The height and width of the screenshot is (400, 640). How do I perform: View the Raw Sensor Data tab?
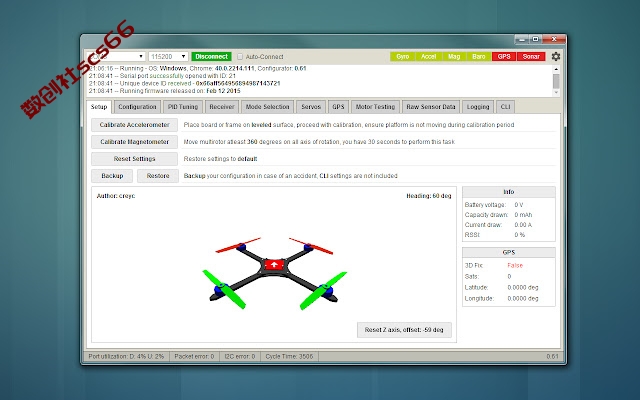coord(431,107)
